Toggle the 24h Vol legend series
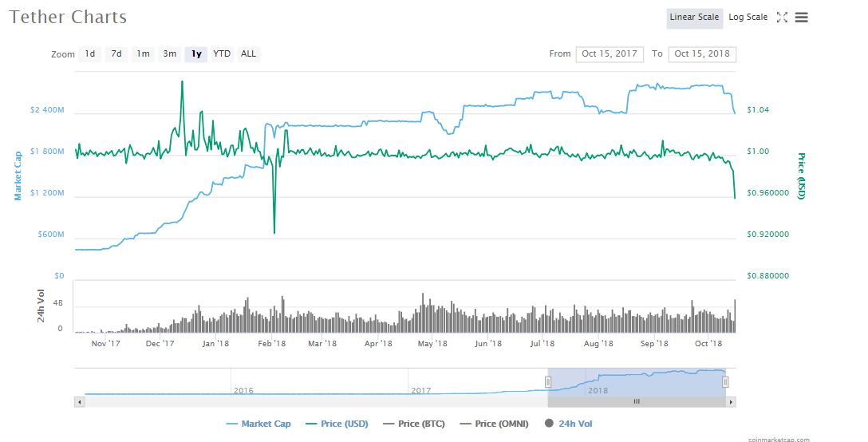The image size is (868, 442). coord(570,424)
